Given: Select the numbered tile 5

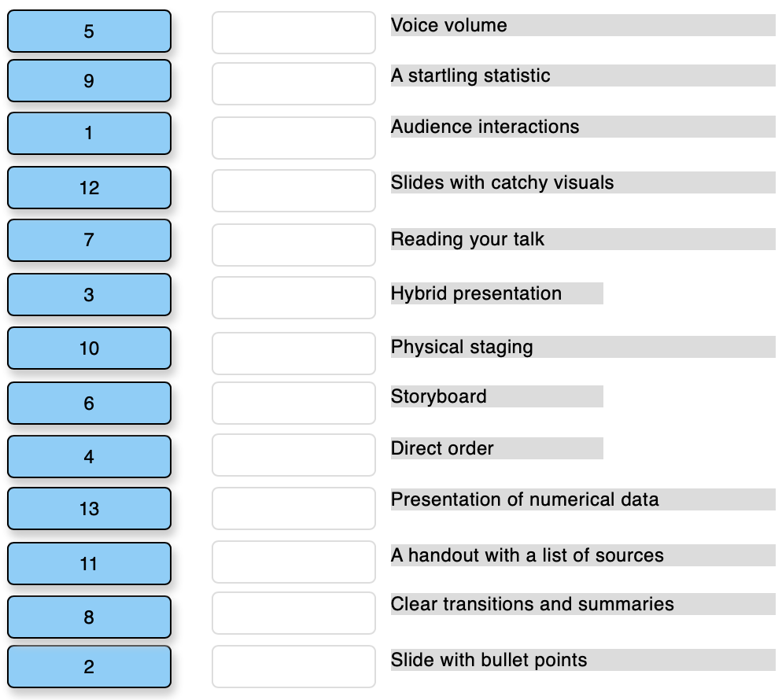Looking at the screenshot, I should tap(89, 31).
